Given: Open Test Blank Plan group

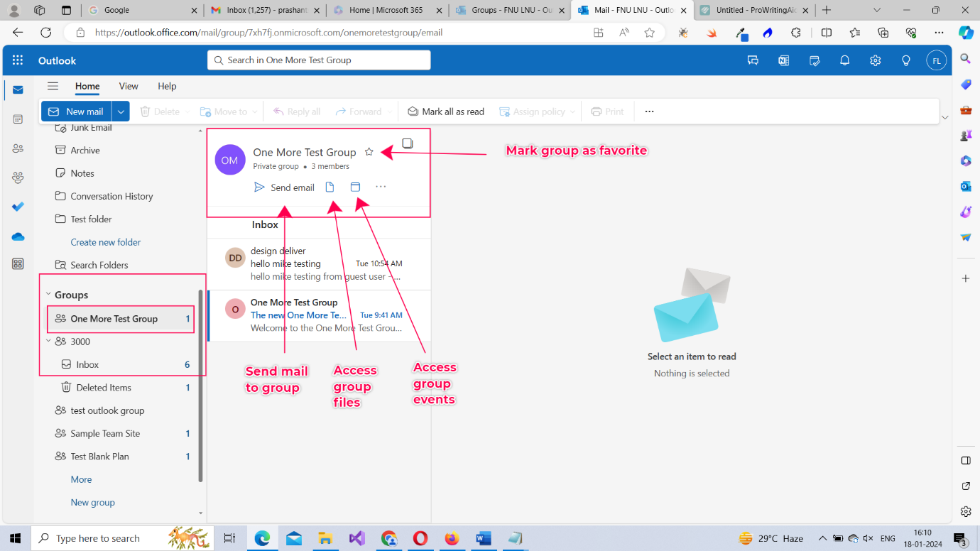Looking at the screenshot, I should (118, 457).
